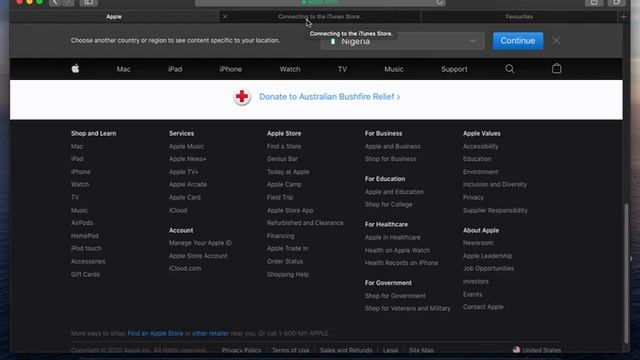
Task: Click Safari's sidebar toggle icon
Action: pyautogui.click(x=88, y=2)
